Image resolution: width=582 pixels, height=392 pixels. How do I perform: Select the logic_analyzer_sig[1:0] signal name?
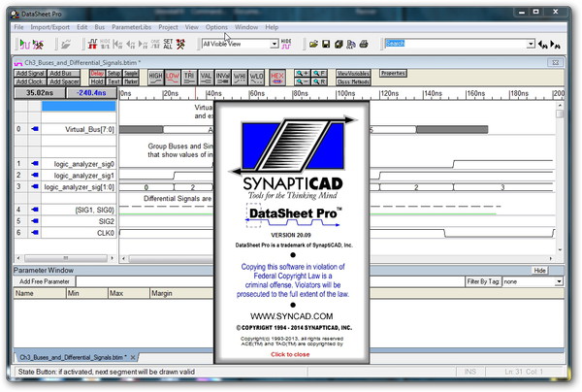(79, 186)
